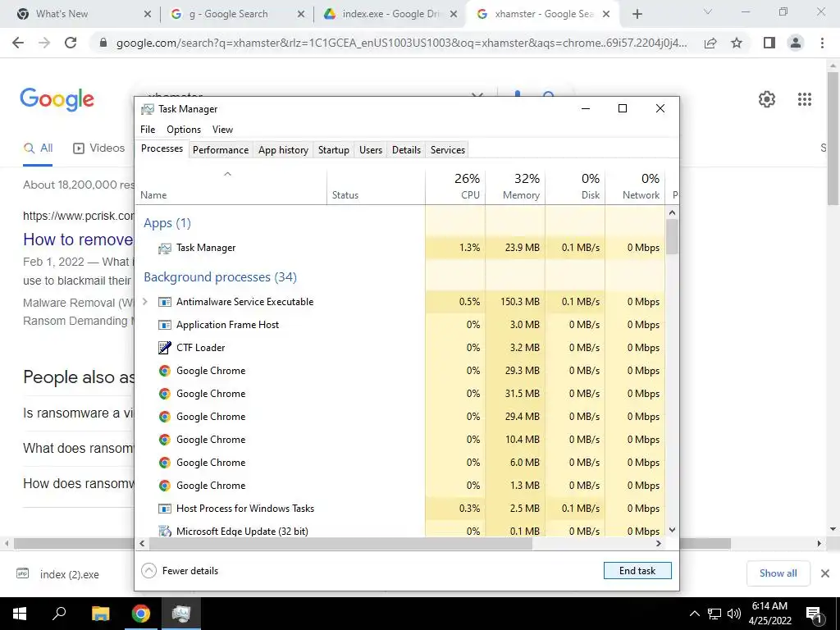The width and height of the screenshot is (840, 630).
Task: Show hidden system tray icons
Action: pyautogui.click(x=694, y=614)
